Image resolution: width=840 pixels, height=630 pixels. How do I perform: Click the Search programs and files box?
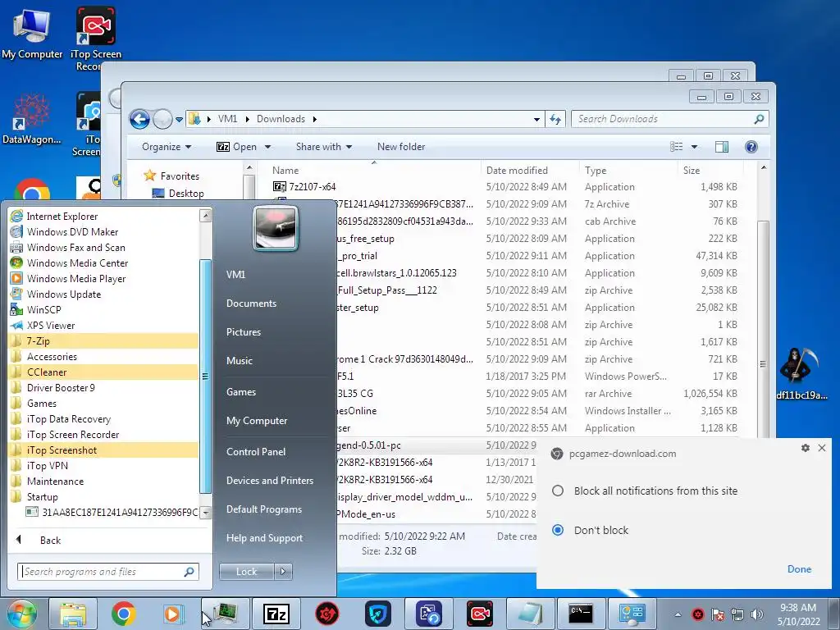(x=107, y=572)
